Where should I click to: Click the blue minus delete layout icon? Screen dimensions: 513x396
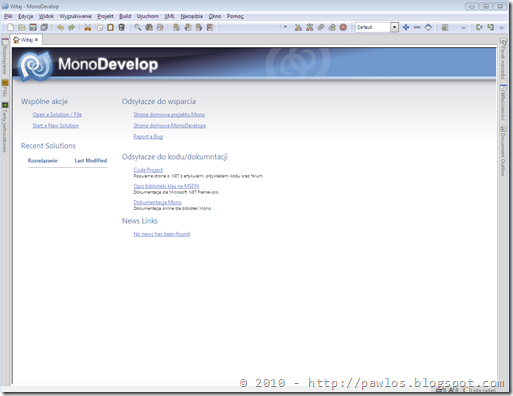click(x=417, y=27)
